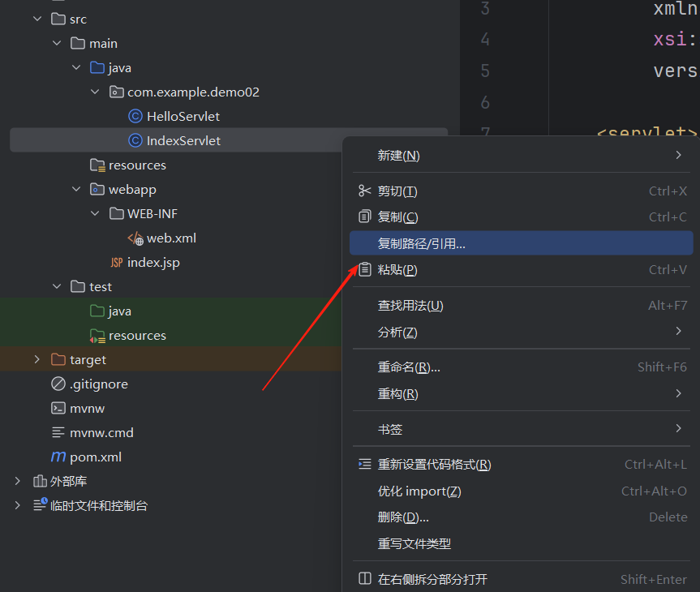Select the .gitignore file name
Viewport: 700px width, 592px height.
(99, 384)
